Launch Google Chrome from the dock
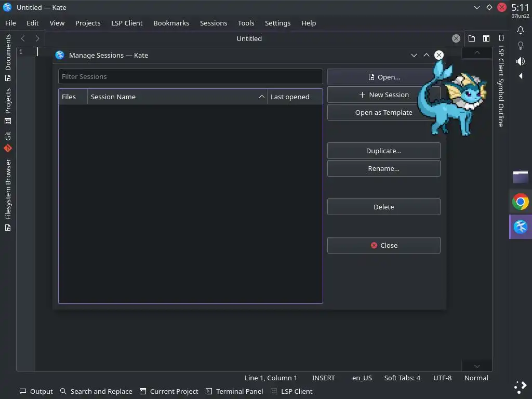Screen dimensions: 532x399 [521, 202]
